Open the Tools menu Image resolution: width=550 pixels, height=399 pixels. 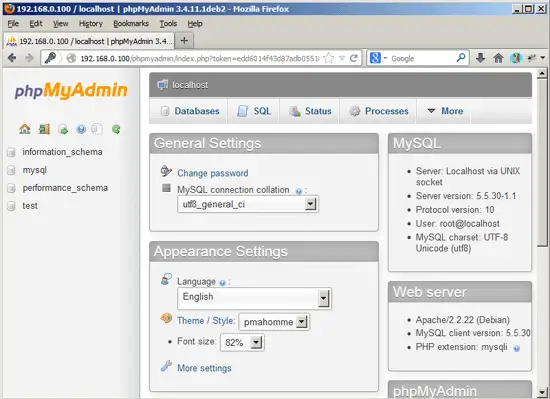(168, 23)
